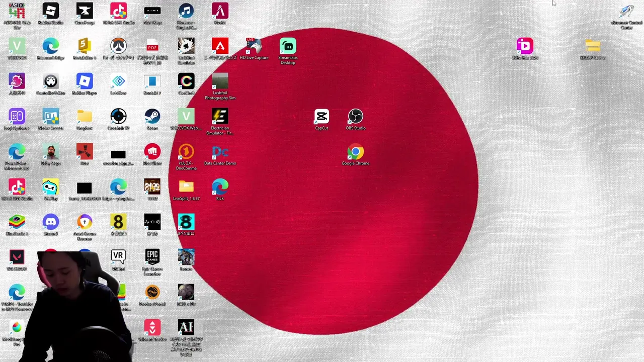The height and width of the screenshot is (362, 644).
Task: Launch the Baby Steps game icon
Action: (x=50, y=154)
